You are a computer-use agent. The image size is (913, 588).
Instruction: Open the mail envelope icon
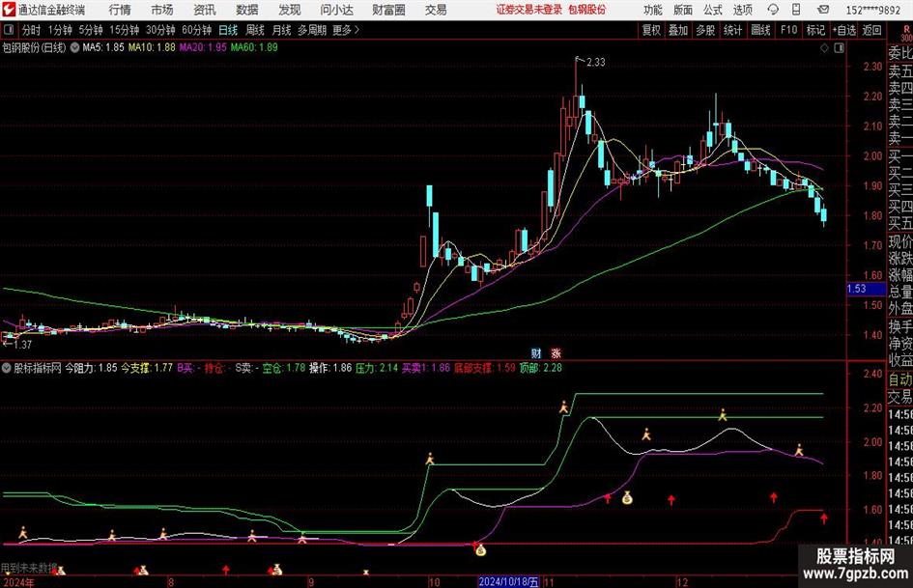(x=823, y=10)
